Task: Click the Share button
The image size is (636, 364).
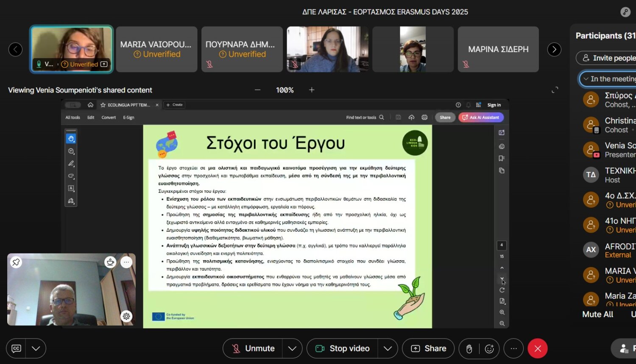Action: 428,348
